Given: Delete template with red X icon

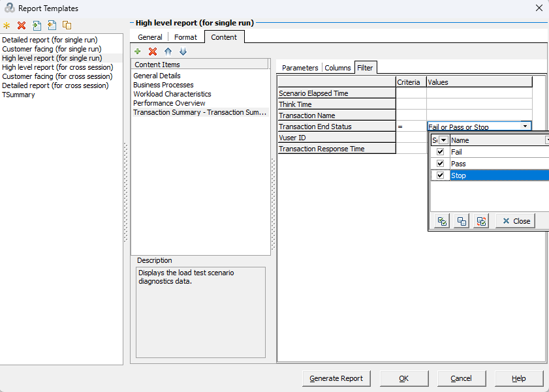Looking at the screenshot, I should 22,25.
